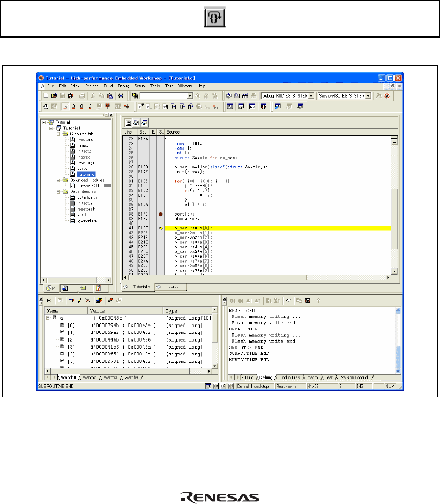Click the Paste clipboard icon
Image resolution: width=440 pixels, height=504 pixels.
click(110, 95)
